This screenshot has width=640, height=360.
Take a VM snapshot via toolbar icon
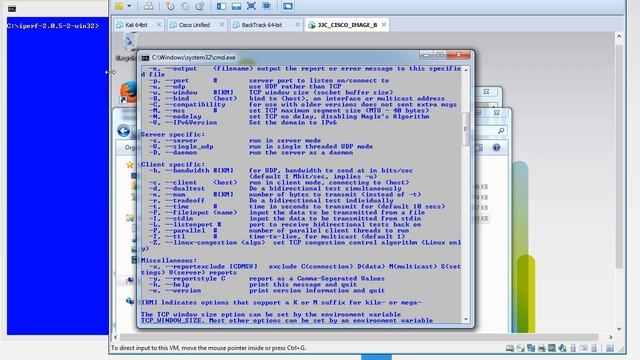170,6
